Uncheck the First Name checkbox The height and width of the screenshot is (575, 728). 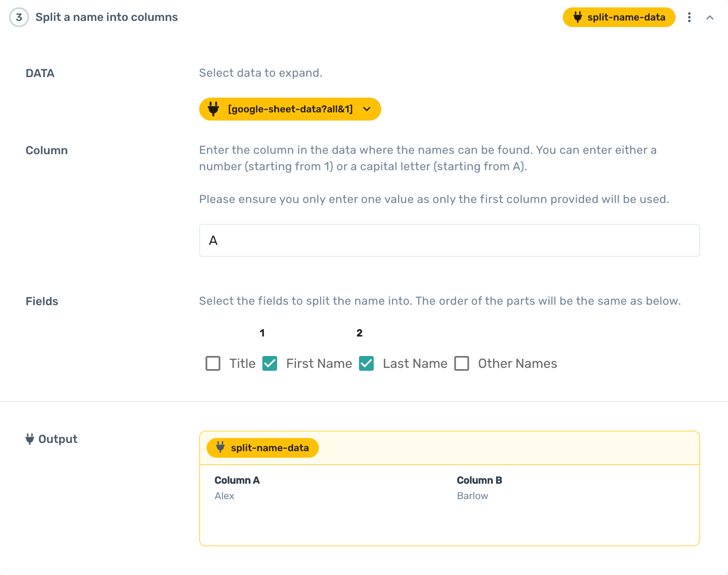(x=270, y=363)
